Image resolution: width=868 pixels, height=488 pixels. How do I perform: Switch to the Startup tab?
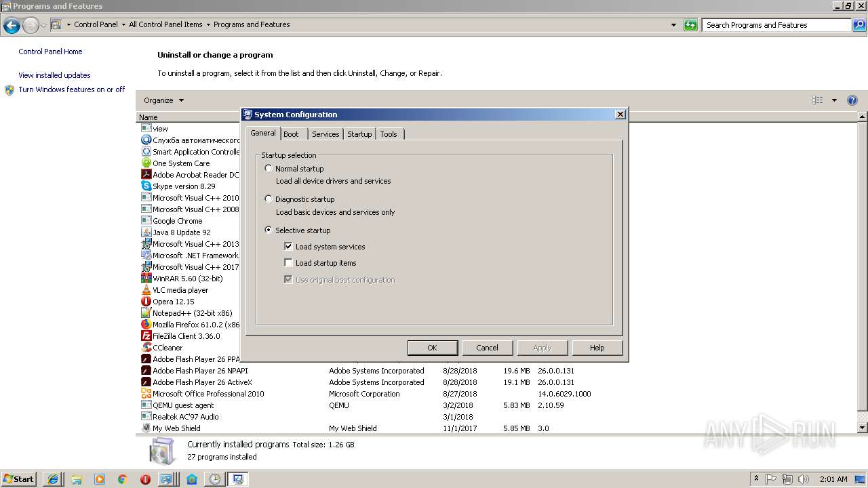pyautogui.click(x=359, y=134)
